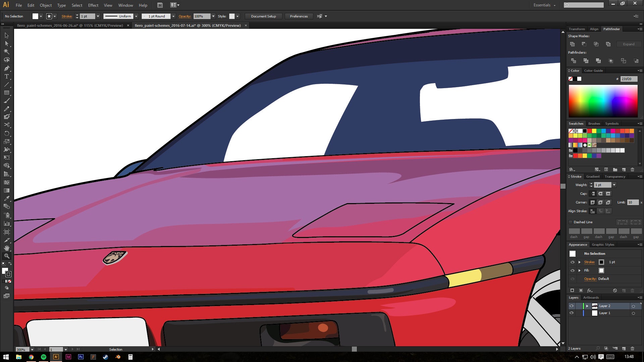Select the Line Segment tool
Screen dimensions: 644x362
point(7,84)
